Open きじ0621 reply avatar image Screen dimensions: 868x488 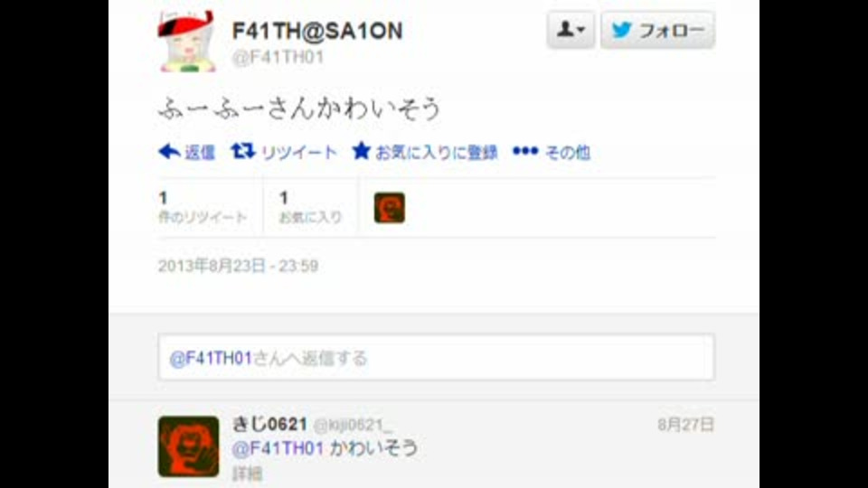click(x=188, y=446)
